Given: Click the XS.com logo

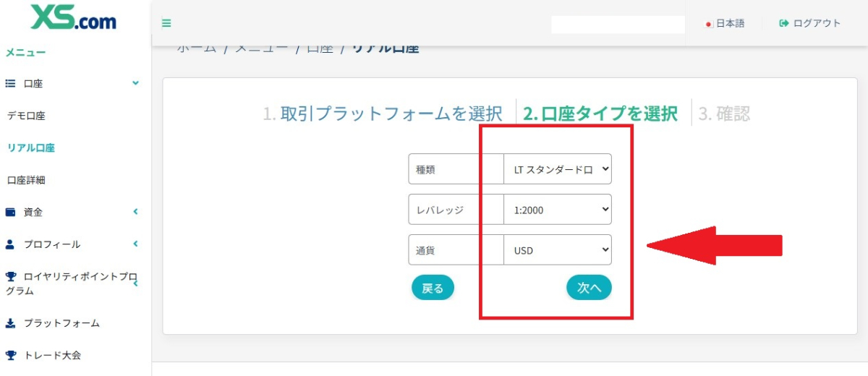Looking at the screenshot, I should pyautogui.click(x=74, y=17).
